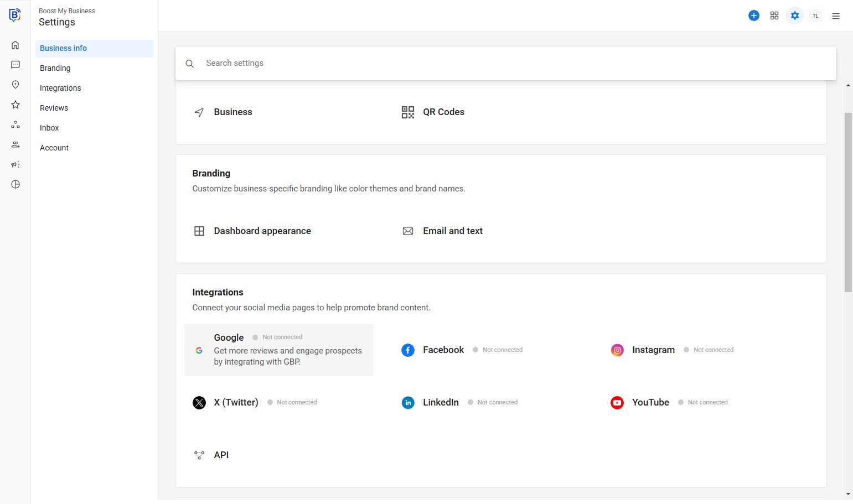Connect the Facebook integration

(x=443, y=350)
